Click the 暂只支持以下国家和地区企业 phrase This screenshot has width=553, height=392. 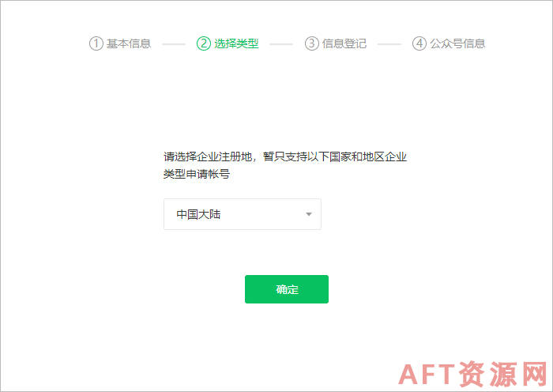tap(335, 156)
